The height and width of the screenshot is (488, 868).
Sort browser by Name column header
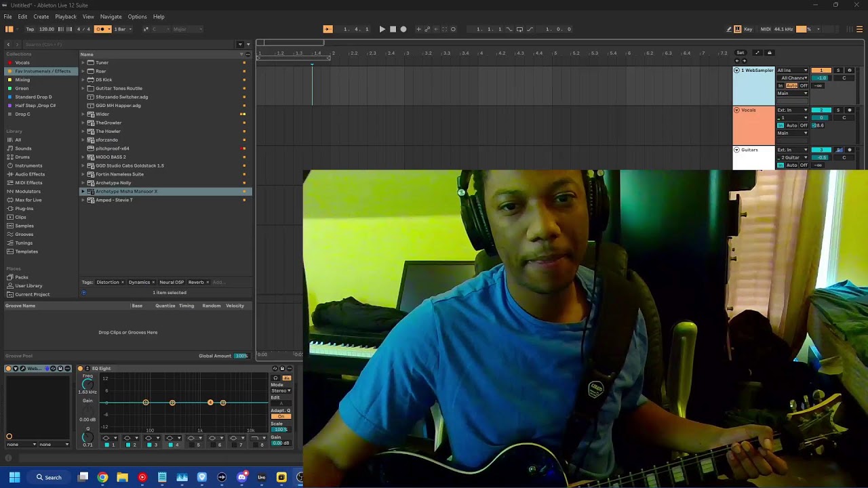pos(87,54)
